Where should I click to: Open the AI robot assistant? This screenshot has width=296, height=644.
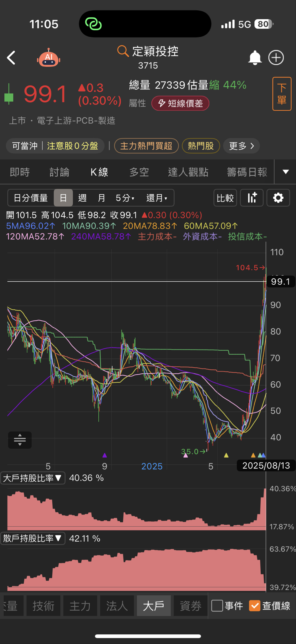pyautogui.click(x=49, y=57)
